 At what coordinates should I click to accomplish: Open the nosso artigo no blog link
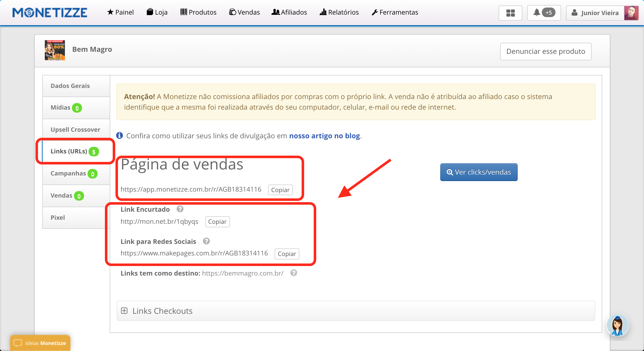coord(325,136)
